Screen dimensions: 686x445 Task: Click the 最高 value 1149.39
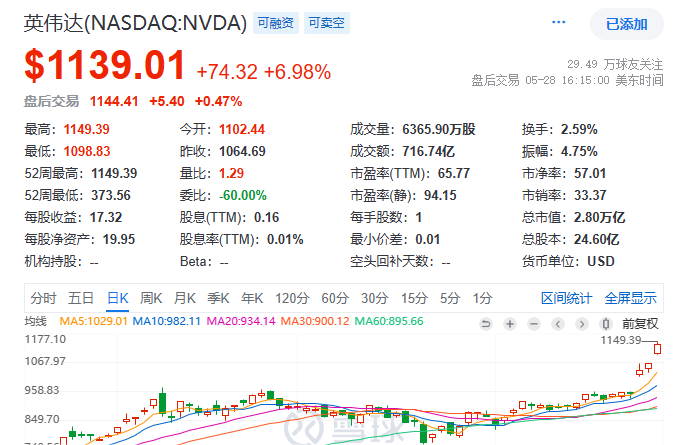click(x=87, y=130)
